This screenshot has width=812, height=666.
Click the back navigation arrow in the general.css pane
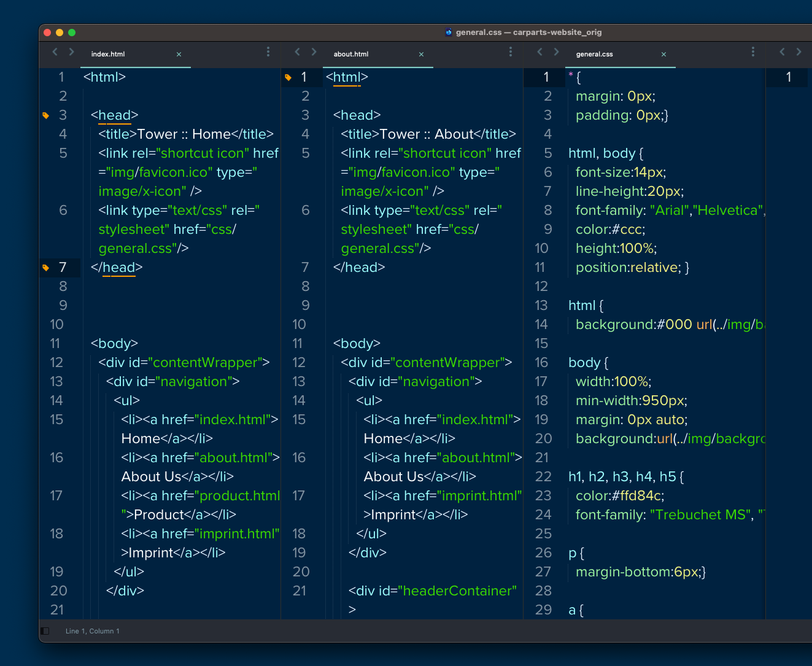coord(539,52)
